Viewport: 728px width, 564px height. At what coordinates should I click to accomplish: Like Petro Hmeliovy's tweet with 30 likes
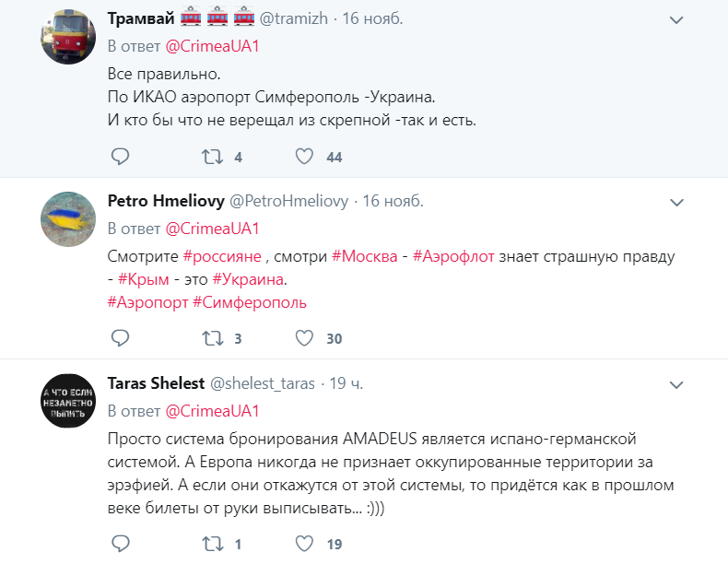coord(305,338)
